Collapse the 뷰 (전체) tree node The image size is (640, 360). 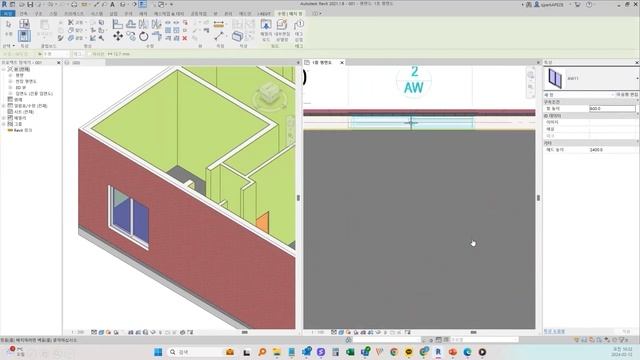coord(4,69)
